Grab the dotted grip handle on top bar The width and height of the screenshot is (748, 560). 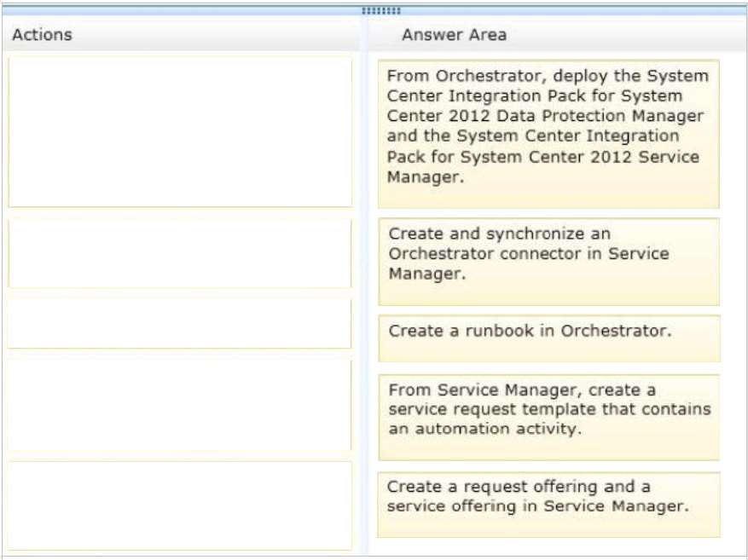tap(380, 10)
